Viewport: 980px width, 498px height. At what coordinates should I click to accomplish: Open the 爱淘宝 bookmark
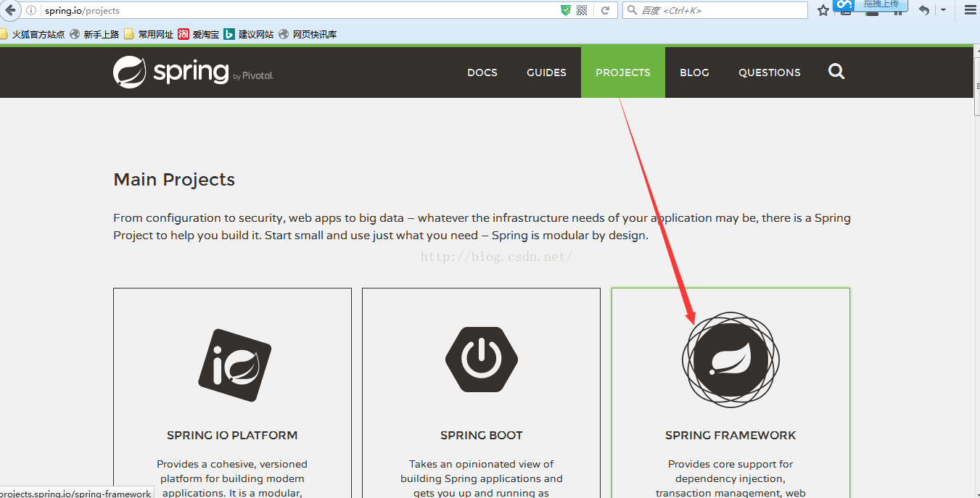coord(199,34)
